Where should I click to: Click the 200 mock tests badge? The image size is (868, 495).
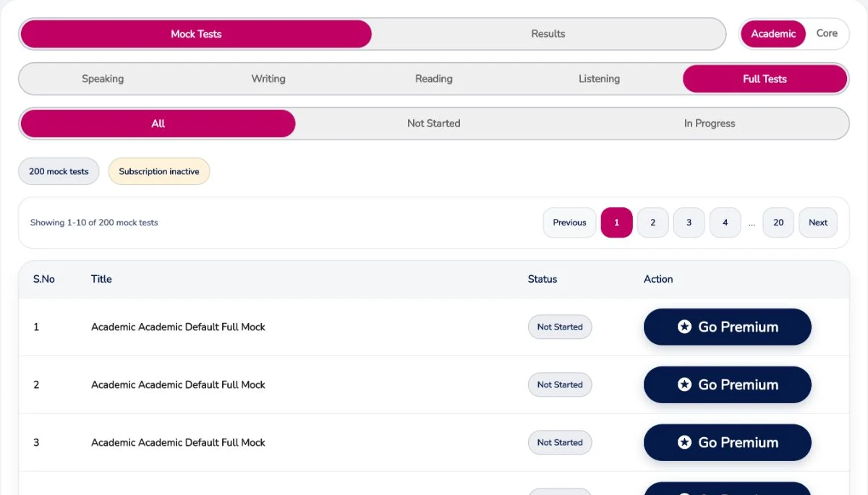click(59, 171)
